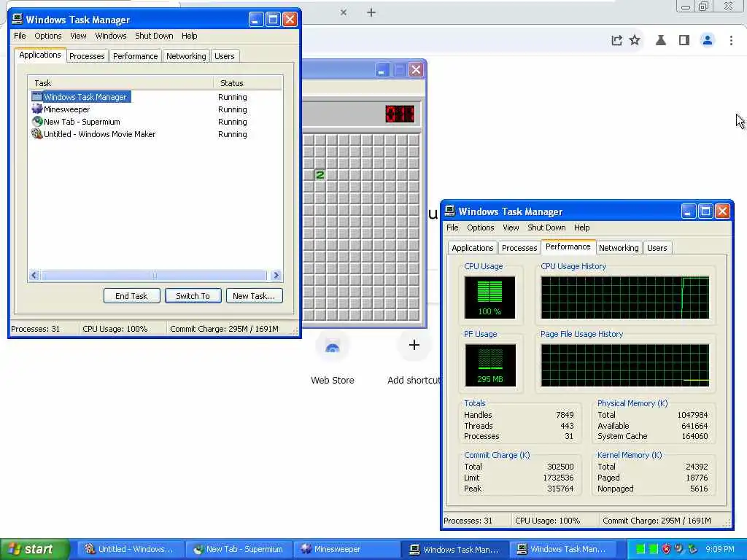Switch to Applications tab in right Task Manager
The image size is (747, 560).
(473, 248)
